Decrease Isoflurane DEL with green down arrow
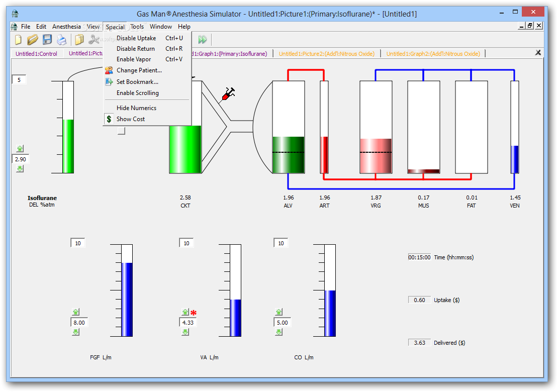 point(20,168)
